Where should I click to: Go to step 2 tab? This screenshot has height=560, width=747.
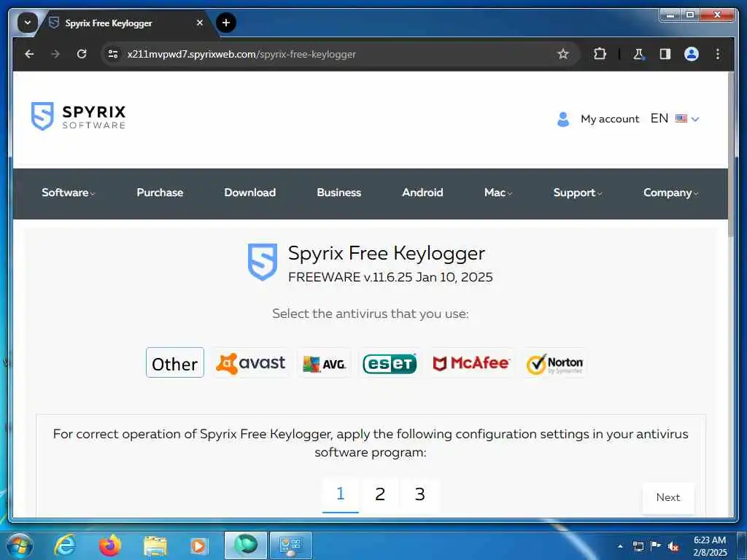(x=379, y=494)
